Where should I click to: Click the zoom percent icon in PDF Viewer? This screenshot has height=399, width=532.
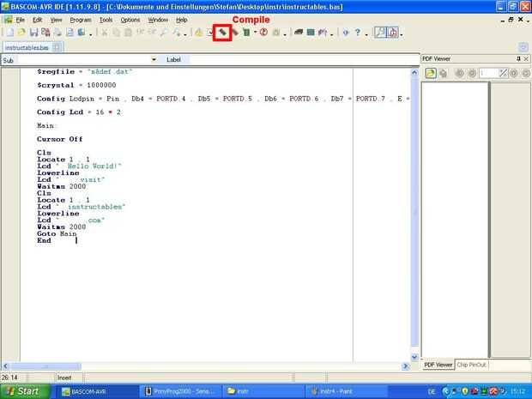503,73
